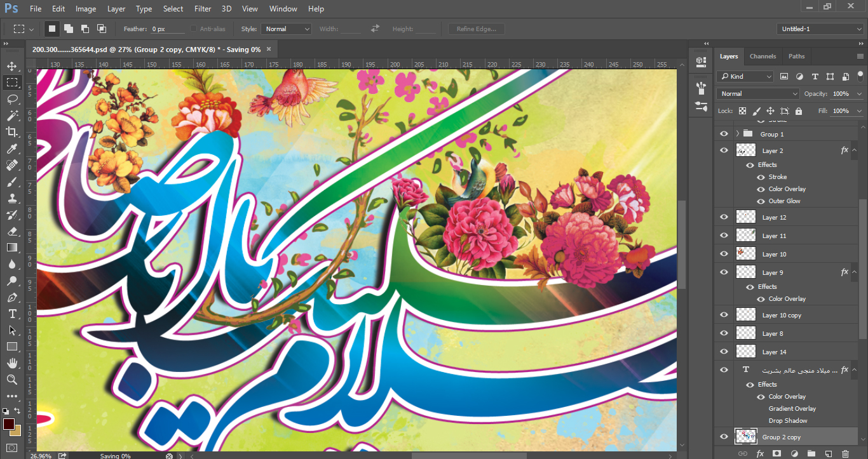Select the Eraser tool
The width and height of the screenshot is (868, 459).
[x=12, y=231]
